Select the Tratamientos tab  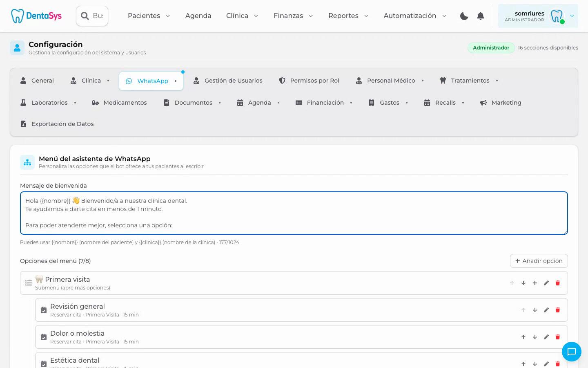coord(469,81)
